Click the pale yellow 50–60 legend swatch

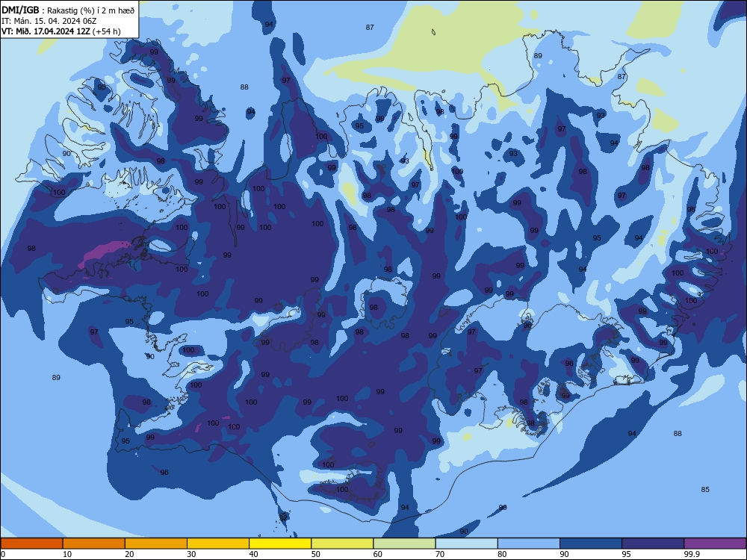coord(343,544)
